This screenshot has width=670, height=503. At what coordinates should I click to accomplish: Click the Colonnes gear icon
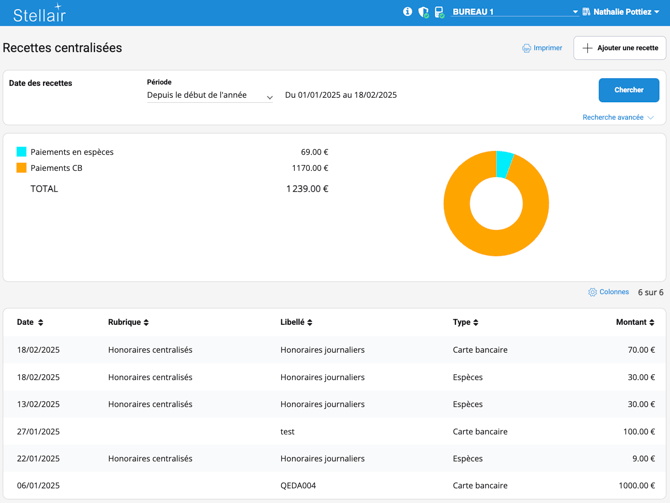(592, 292)
